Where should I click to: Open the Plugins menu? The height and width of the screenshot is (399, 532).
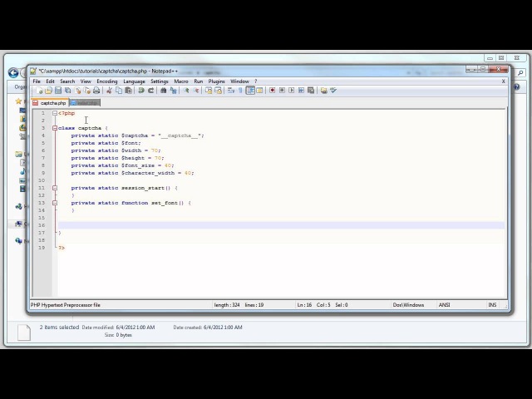coord(216,81)
